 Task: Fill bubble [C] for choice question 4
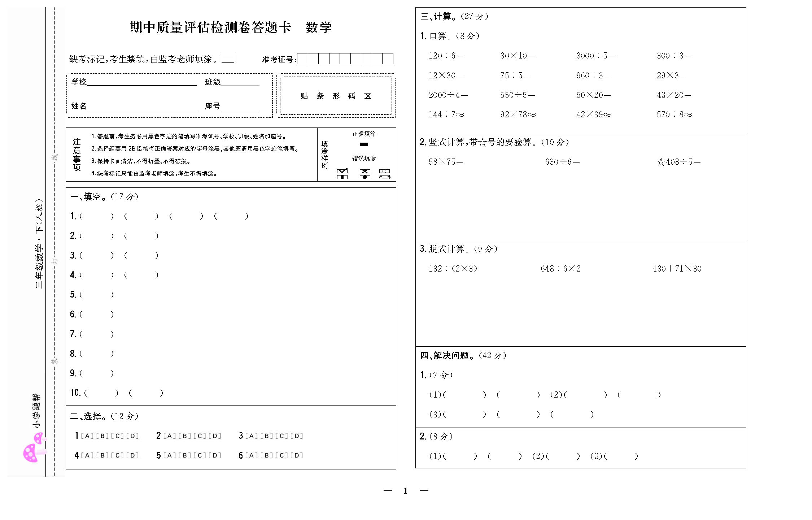tap(117, 455)
